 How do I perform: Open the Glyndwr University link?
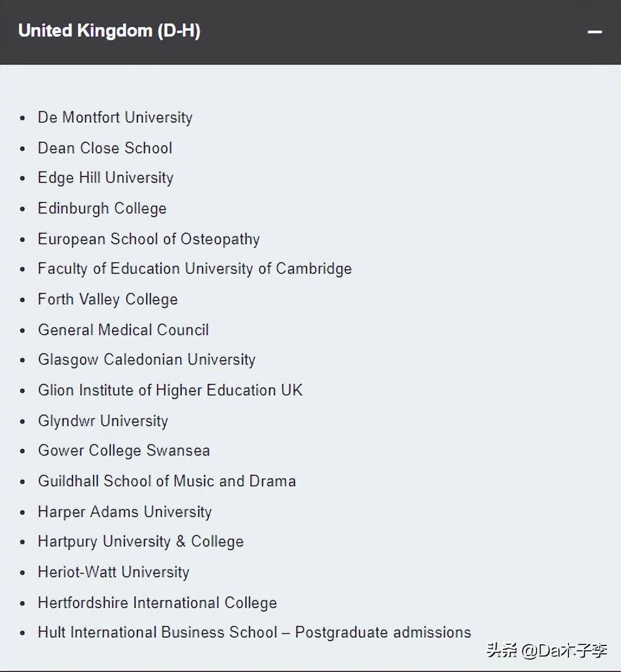point(103,421)
